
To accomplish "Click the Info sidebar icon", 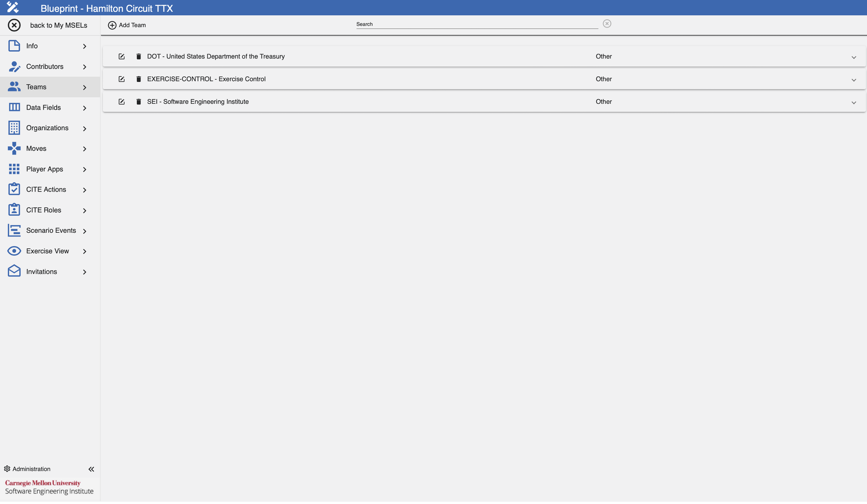I will click(14, 46).
